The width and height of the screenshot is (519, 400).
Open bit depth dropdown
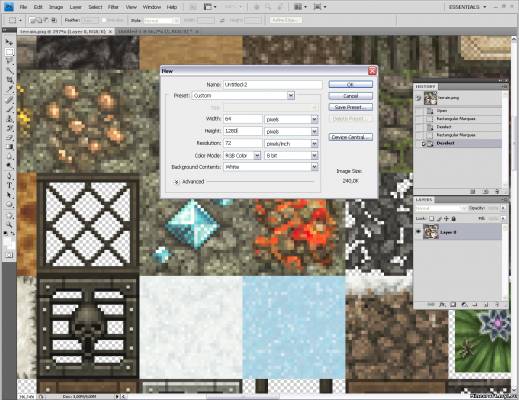pos(314,156)
